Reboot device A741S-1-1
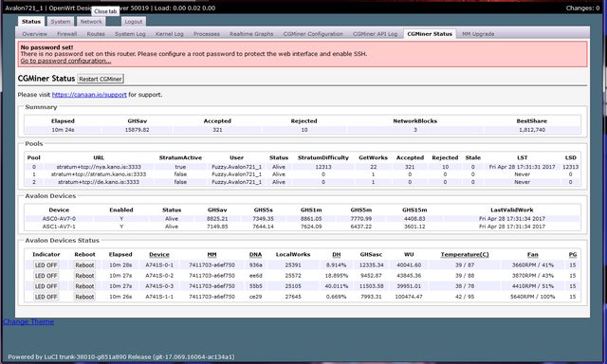The height and width of the screenshot is (364, 607). (84, 297)
